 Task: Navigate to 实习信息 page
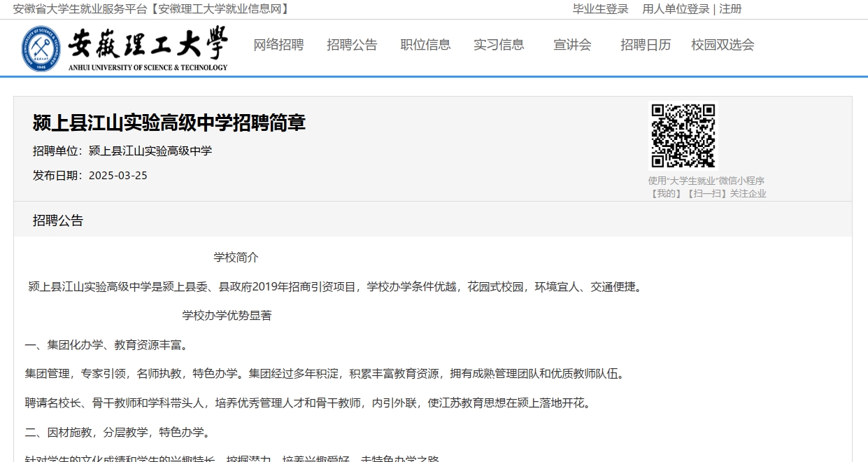499,45
